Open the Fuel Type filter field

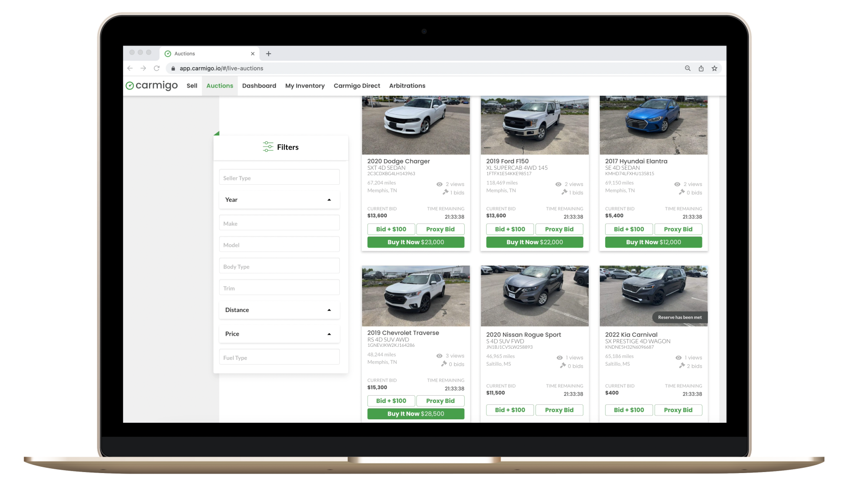pos(279,357)
